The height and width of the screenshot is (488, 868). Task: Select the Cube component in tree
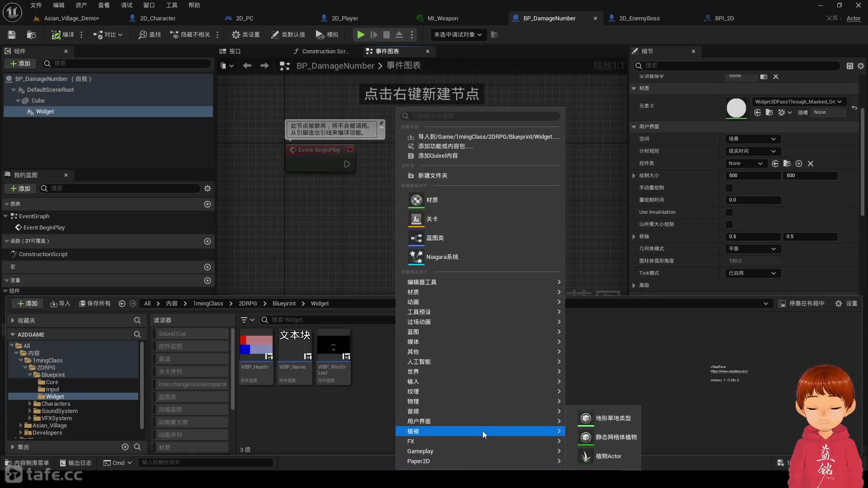(38, 101)
